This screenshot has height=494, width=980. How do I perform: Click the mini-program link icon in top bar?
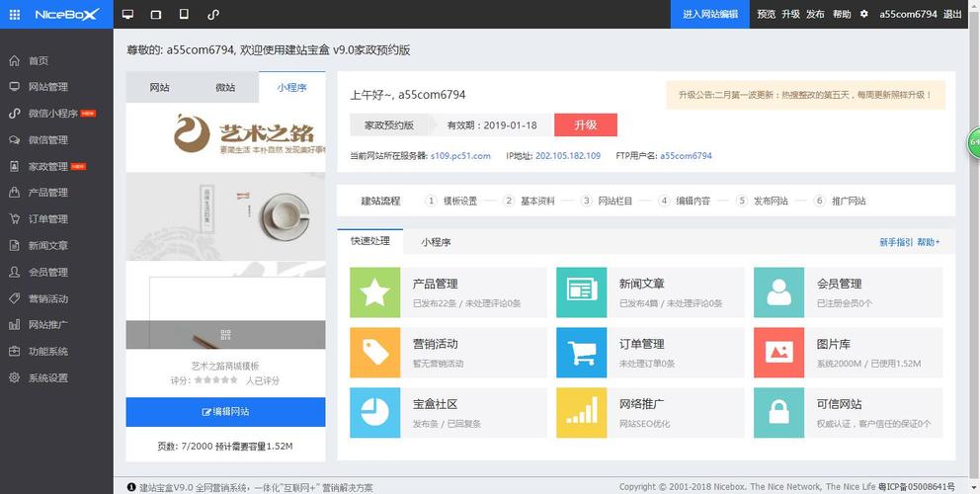coord(213,15)
